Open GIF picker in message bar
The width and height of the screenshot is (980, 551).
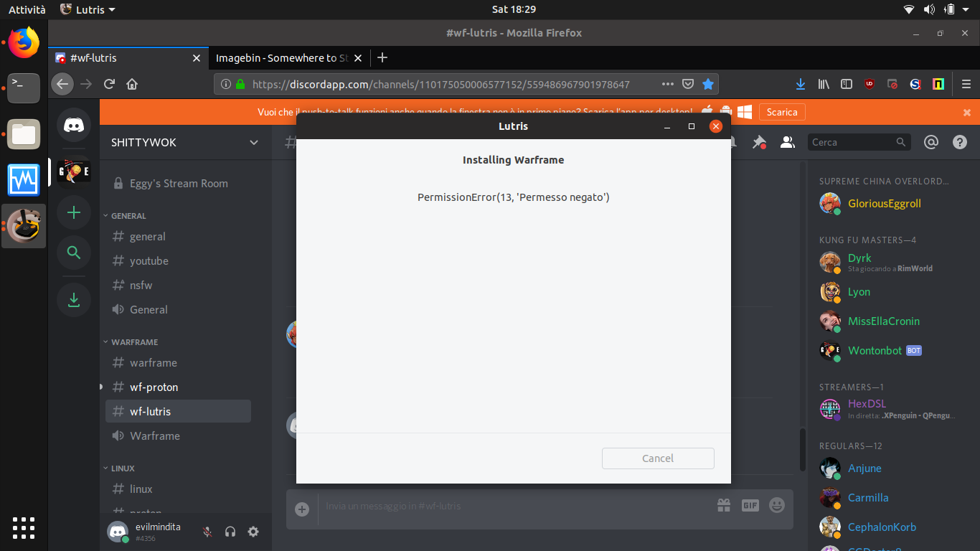point(750,506)
